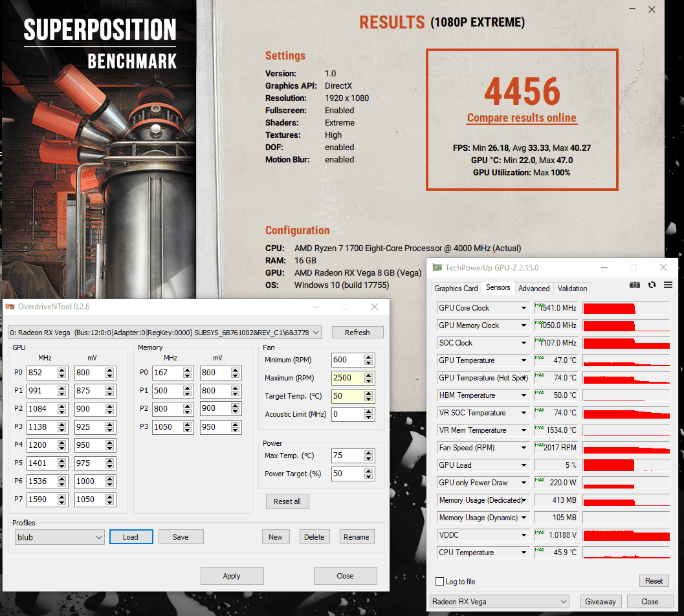Switch to the Advanced tab
684x616 pixels.
(533, 289)
